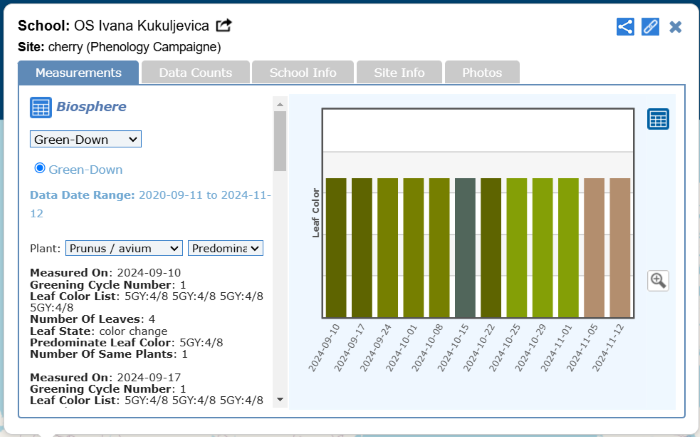
Task: Click the copy link chain icon
Action: [x=650, y=27]
